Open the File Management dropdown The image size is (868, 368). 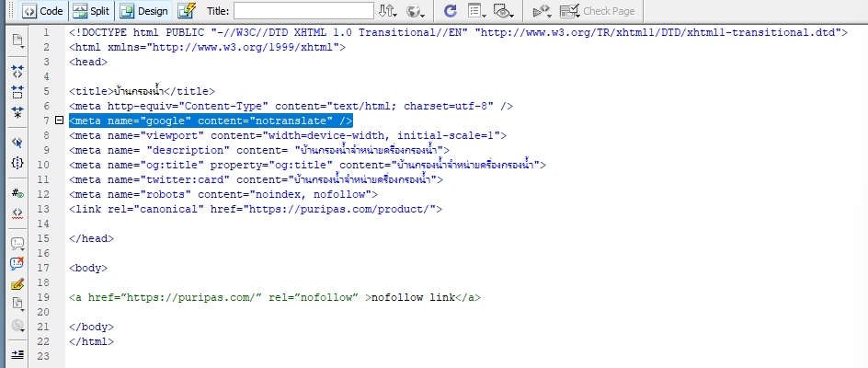388,11
